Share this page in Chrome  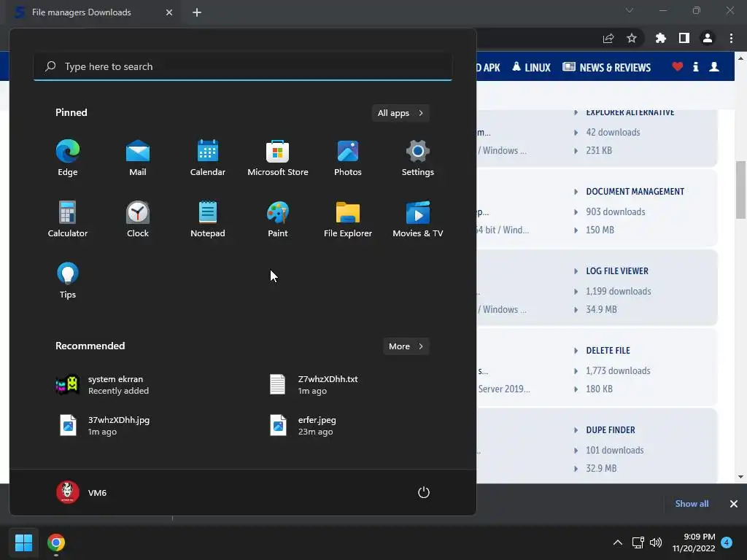pos(608,38)
